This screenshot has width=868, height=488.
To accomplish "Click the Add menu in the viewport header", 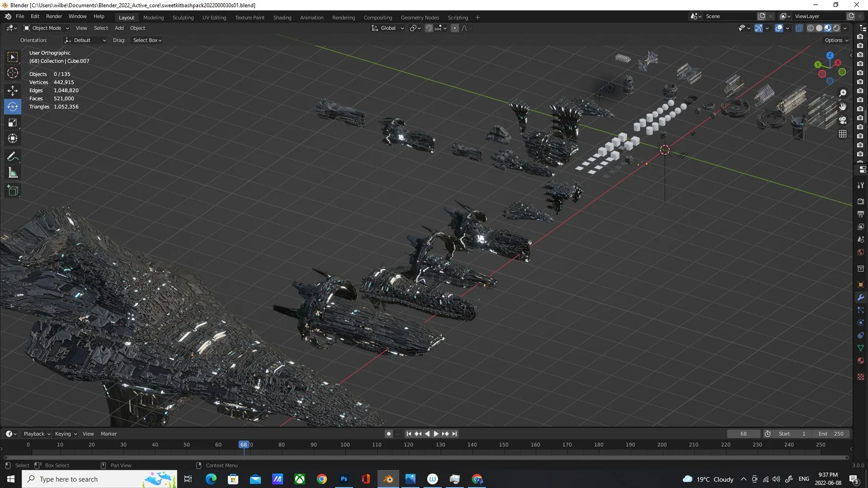I will tap(119, 28).
